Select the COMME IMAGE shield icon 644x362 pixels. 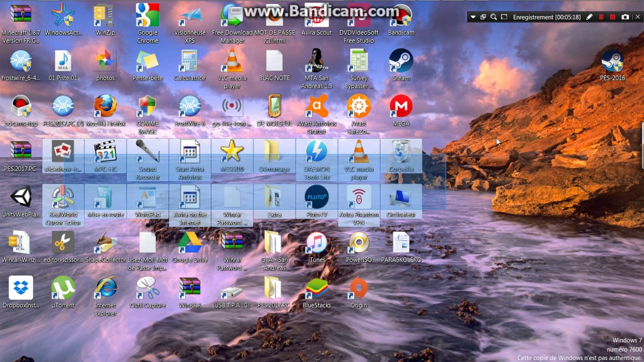(147, 106)
